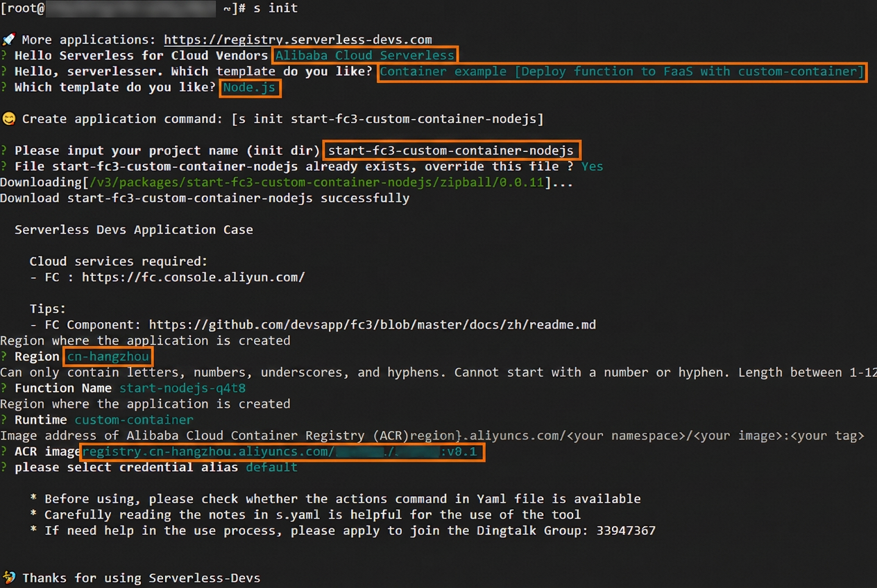Click the 'Image address of Alibaba Cloud Container Registry' line
The height and width of the screenshot is (588, 877).
click(x=432, y=436)
